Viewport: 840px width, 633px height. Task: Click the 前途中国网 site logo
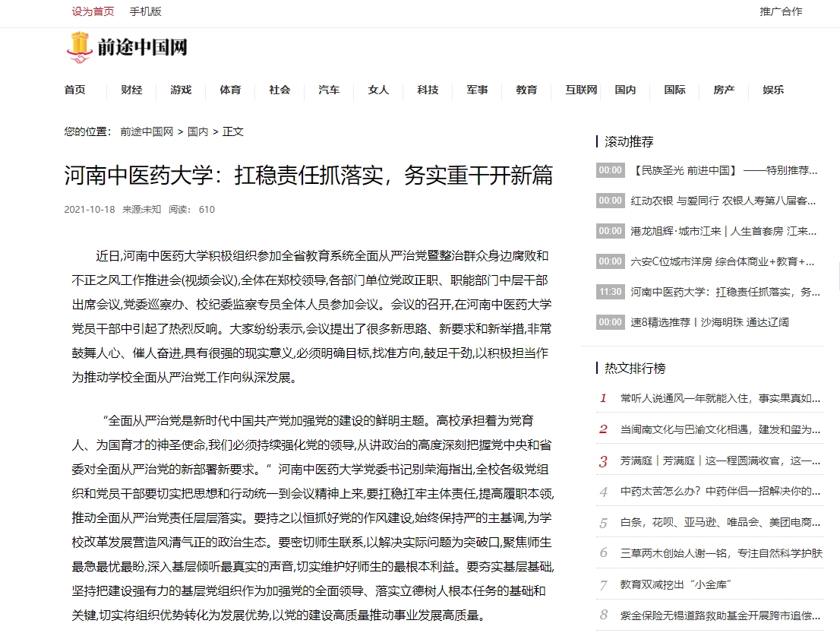pos(126,48)
